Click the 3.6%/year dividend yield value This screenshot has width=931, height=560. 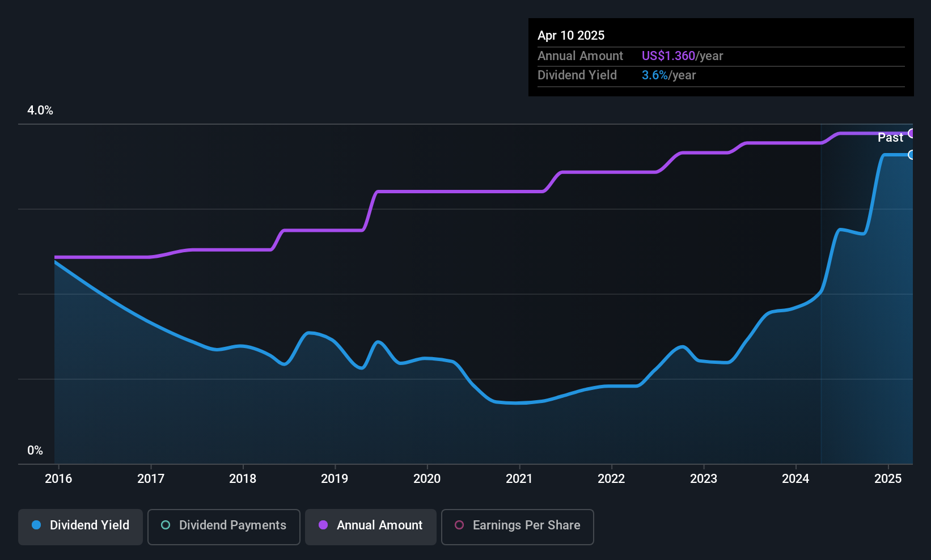click(x=668, y=75)
